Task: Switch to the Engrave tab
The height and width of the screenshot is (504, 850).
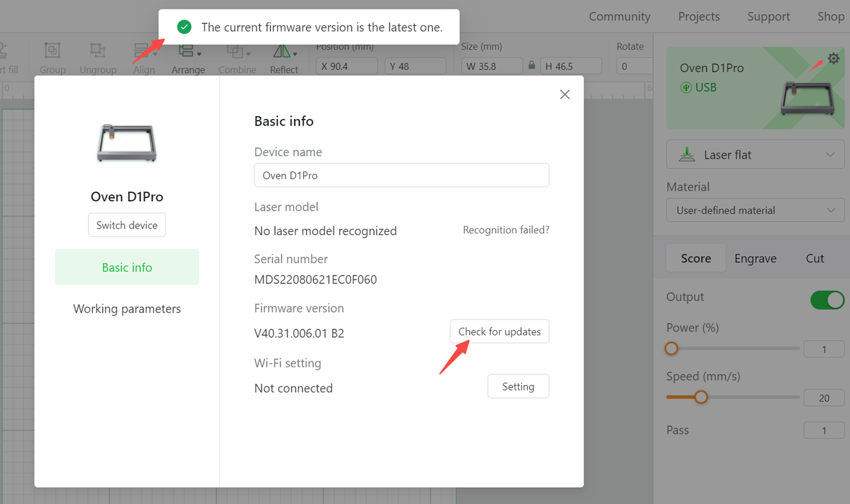Action: tap(756, 258)
